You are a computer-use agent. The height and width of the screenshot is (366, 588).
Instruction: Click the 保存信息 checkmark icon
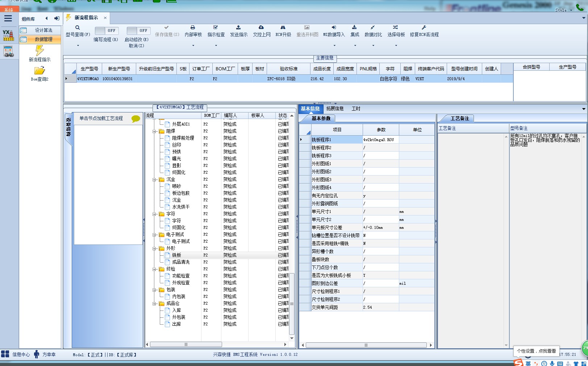click(x=166, y=28)
